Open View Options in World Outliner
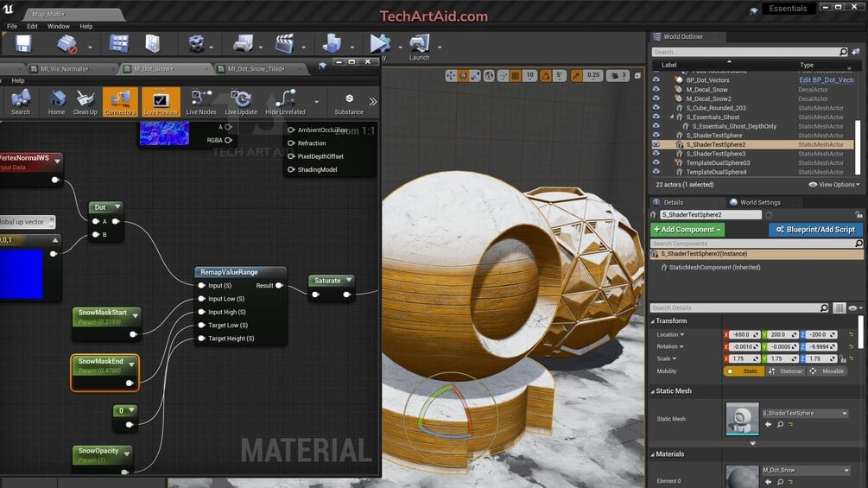This screenshot has height=488, width=868. point(834,185)
